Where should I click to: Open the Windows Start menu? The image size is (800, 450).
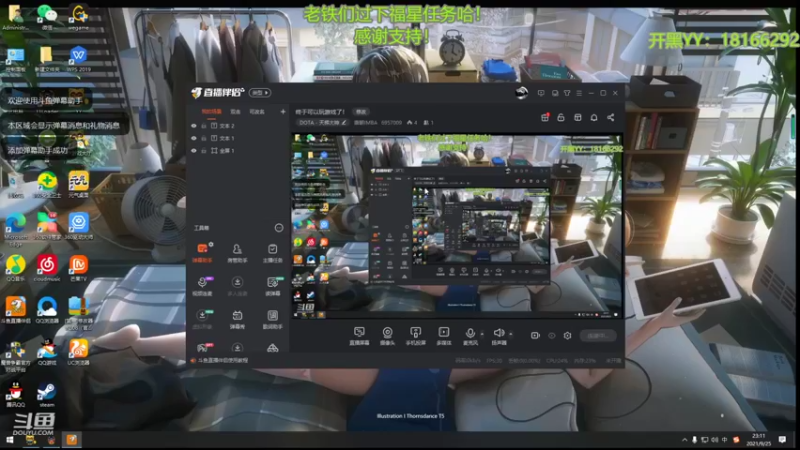click(x=10, y=440)
